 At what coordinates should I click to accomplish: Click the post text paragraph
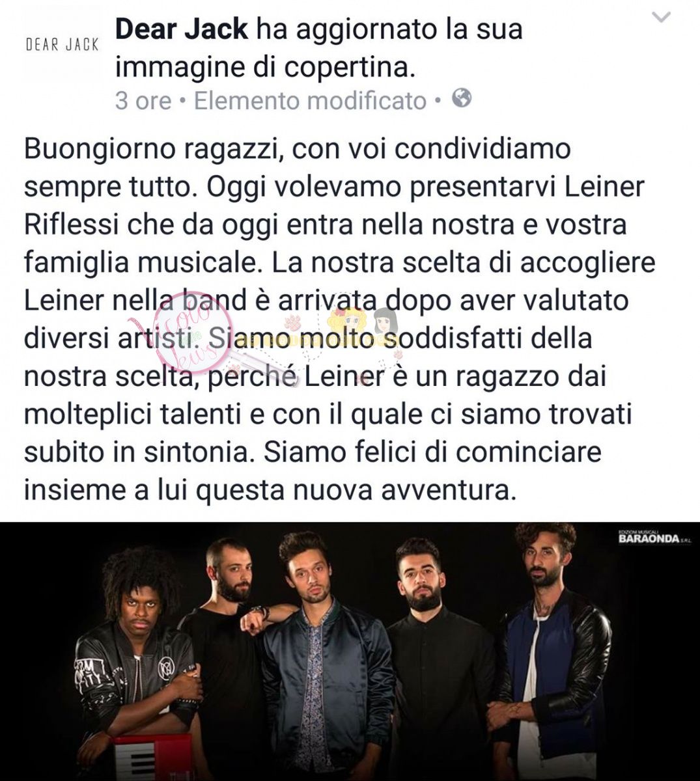[x=339, y=319]
